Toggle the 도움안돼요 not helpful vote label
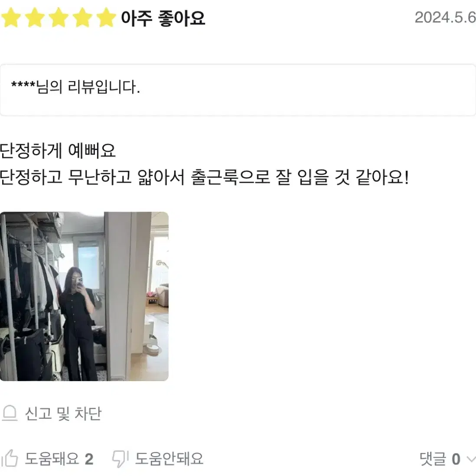This screenshot has height=476, width=476. pos(169,459)
